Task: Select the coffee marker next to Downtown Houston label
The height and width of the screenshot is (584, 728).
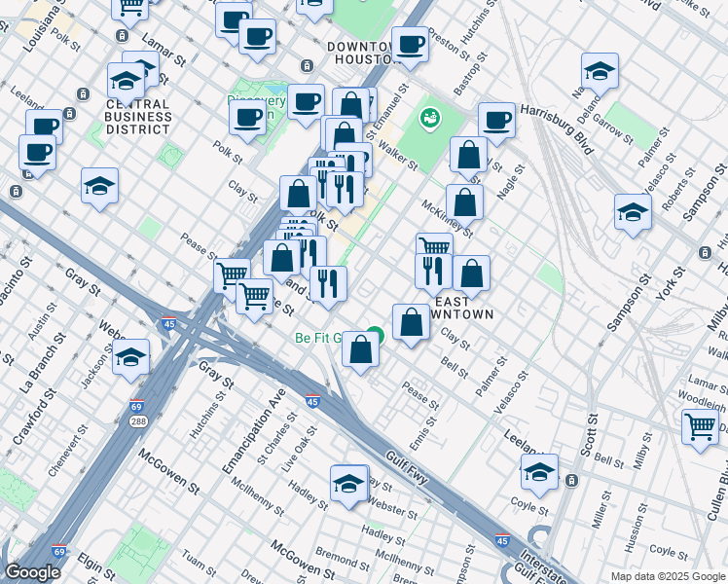Action: pos(410,48)
